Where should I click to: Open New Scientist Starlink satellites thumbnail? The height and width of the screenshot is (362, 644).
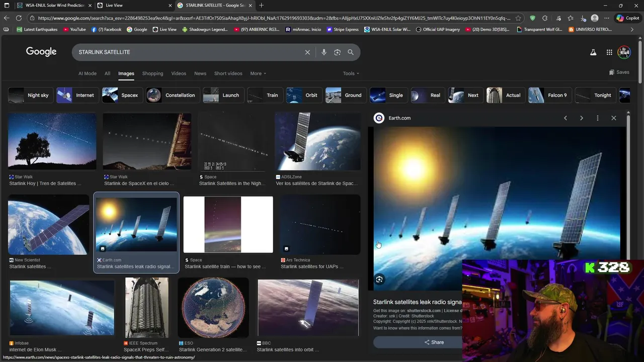48,224
